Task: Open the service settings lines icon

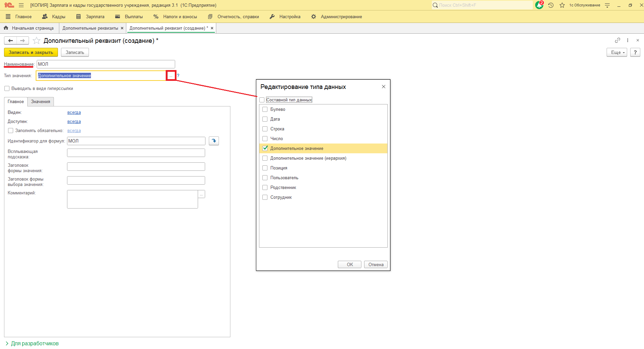Action: (607, 5)
